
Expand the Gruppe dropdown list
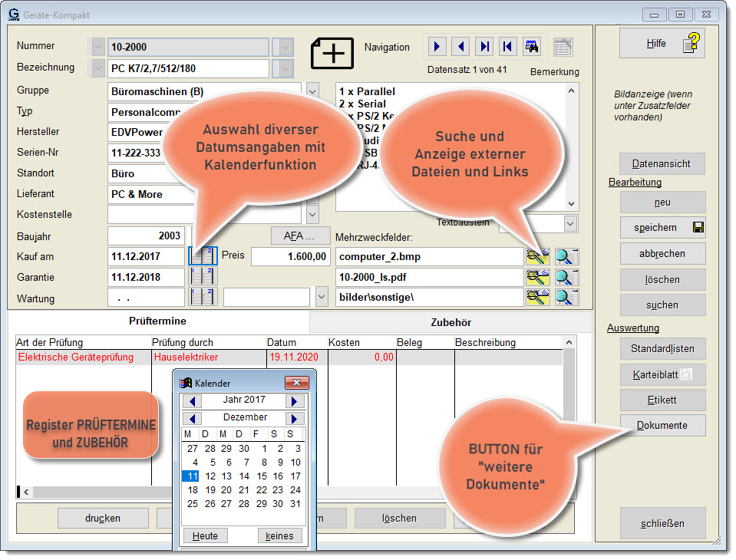click(x=312, y=91)
